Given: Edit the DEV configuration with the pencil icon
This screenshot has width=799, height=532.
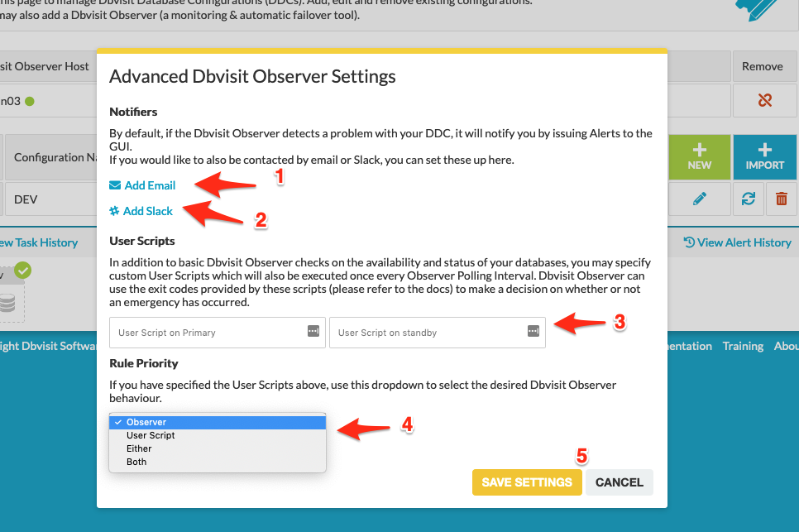Looking at the screenshot, I should [699, 199].
